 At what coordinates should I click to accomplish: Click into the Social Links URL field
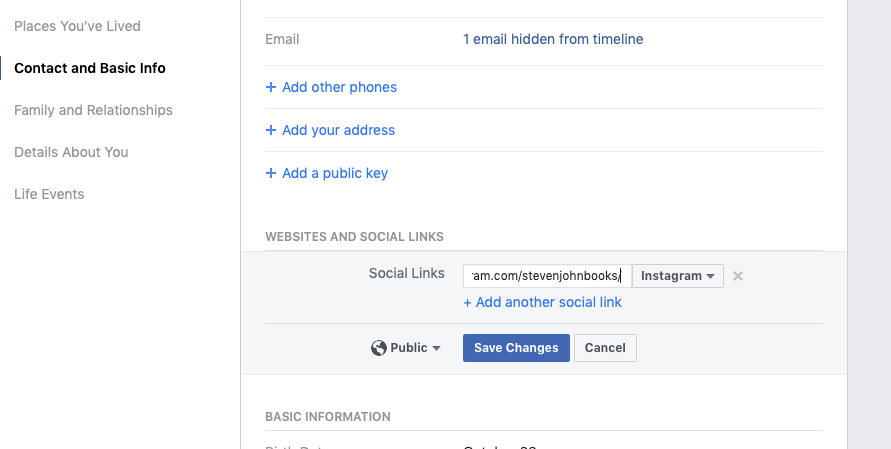tap(547, 276)
